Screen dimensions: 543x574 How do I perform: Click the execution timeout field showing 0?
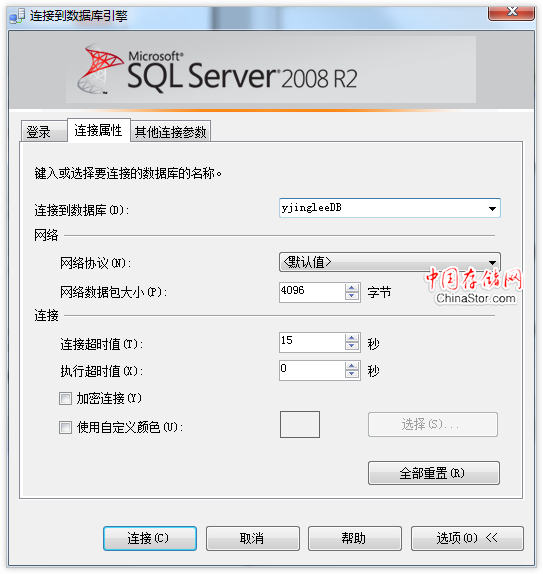(312, 370)
